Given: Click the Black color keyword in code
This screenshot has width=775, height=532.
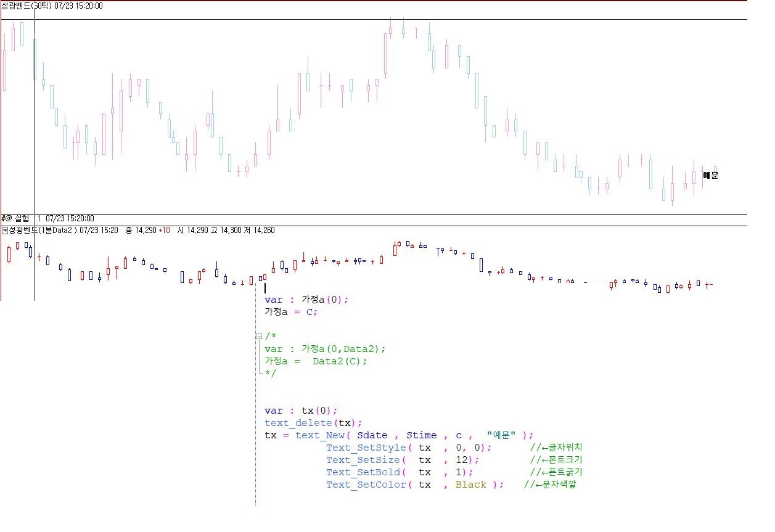Looking at the screenshot, I should [x=471, y=485].
